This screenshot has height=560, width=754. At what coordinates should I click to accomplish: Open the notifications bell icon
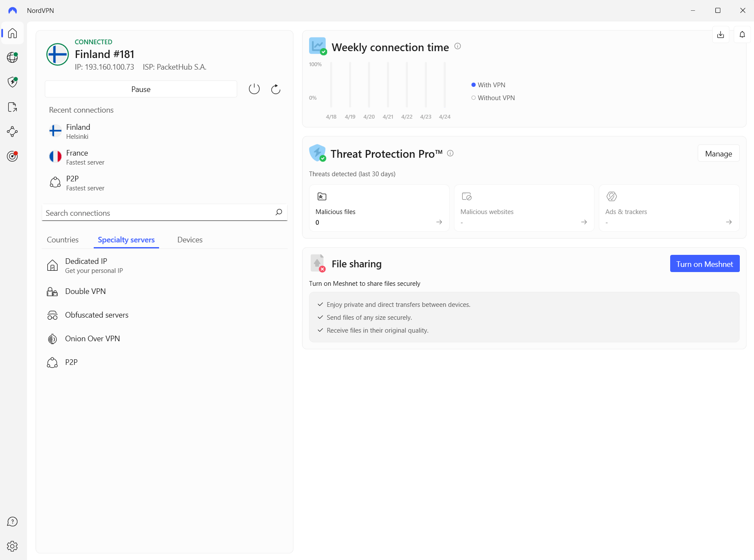pyautogui.click(x=742, y=34)
